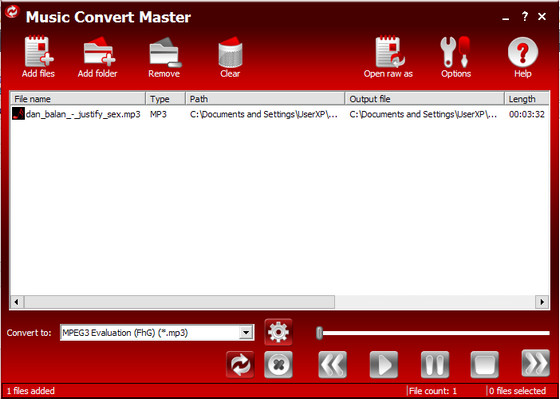Screen dimensions: 560x399
Task: Expand the Convert to format dropdown
Action: [246, 333]
